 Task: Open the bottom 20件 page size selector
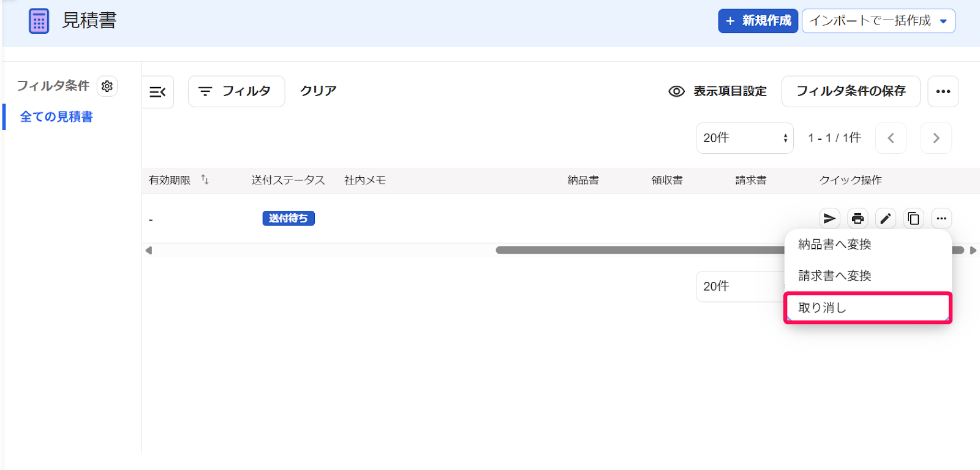click(x=740, y=286)
